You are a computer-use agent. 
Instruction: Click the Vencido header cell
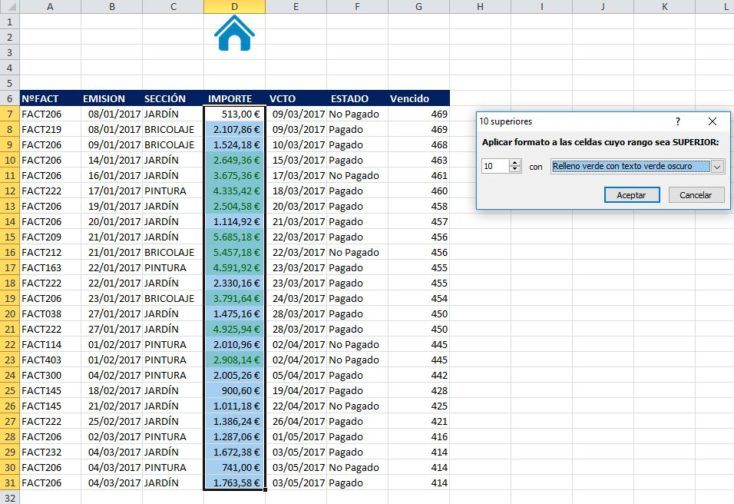[418, 99]
